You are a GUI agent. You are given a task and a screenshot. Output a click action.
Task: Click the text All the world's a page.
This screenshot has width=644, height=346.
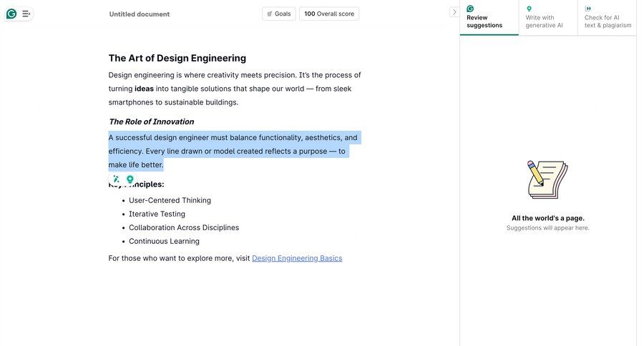pyautogui.click(x=548, y=218)
